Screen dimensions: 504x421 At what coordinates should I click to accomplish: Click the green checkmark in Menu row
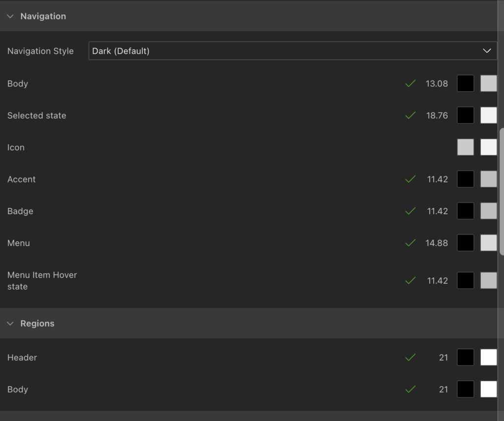[x=410, y=243]
